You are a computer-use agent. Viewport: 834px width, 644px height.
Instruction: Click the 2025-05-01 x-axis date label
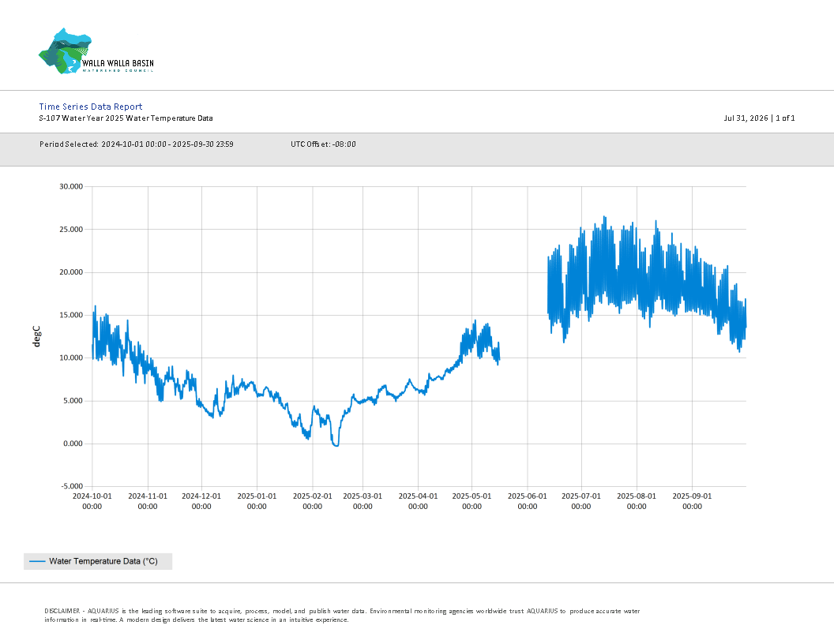(471, 501)
